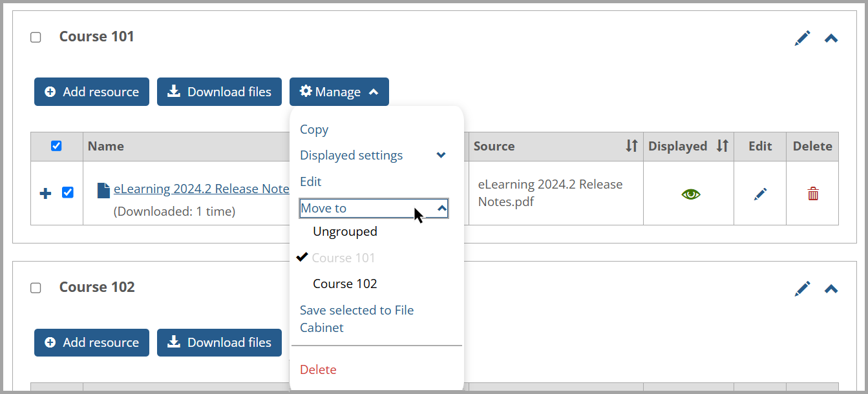Open Course 101 editing via pencil icon

802,37
